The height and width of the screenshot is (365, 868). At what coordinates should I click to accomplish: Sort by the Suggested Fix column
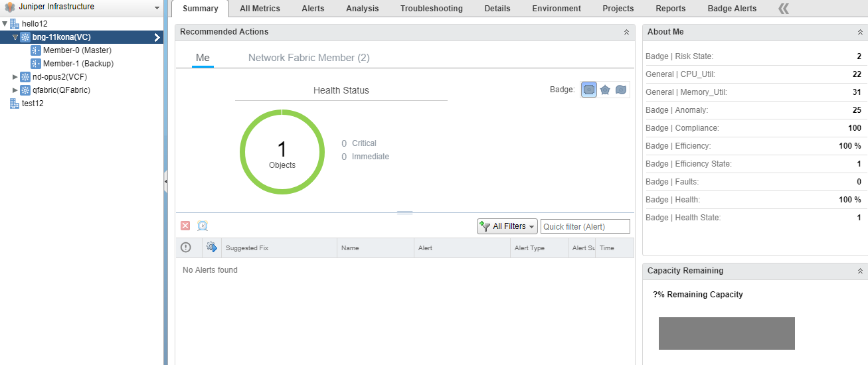click(279, 248)
